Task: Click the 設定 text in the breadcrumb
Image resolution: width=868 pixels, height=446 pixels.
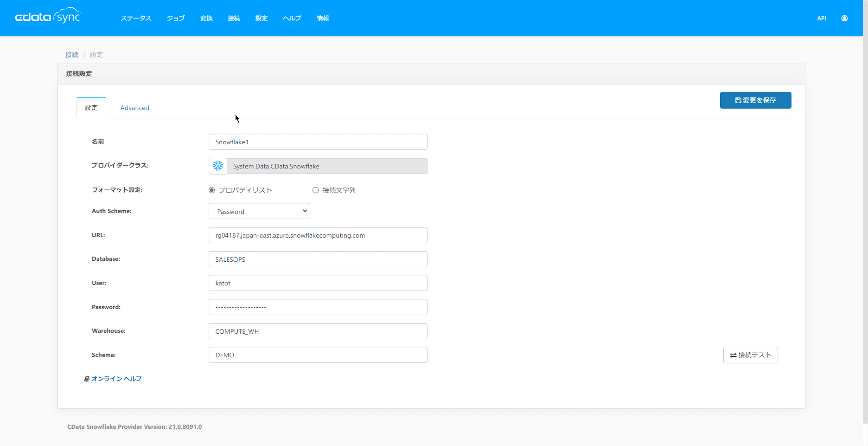Action: (96, 55)
